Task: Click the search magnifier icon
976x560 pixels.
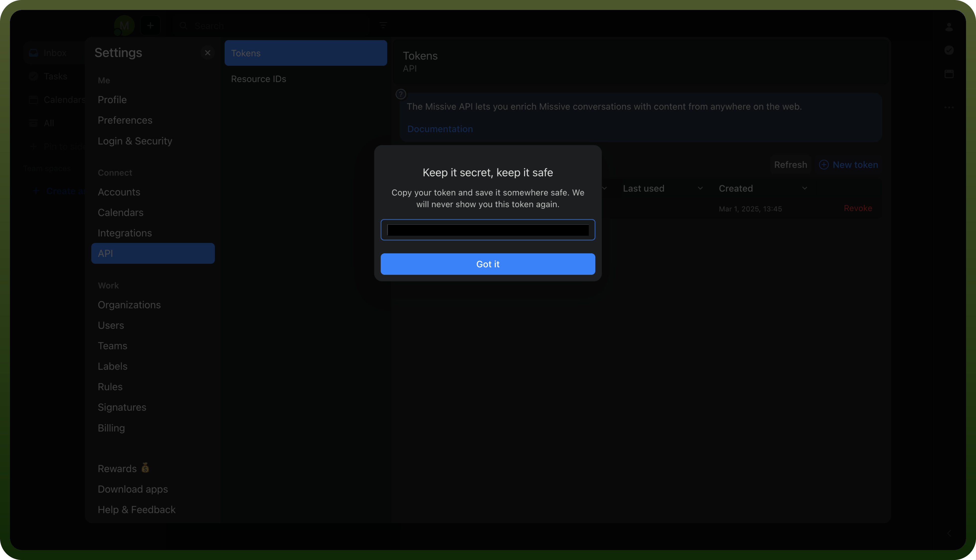Action: click(x=183, y=26)
